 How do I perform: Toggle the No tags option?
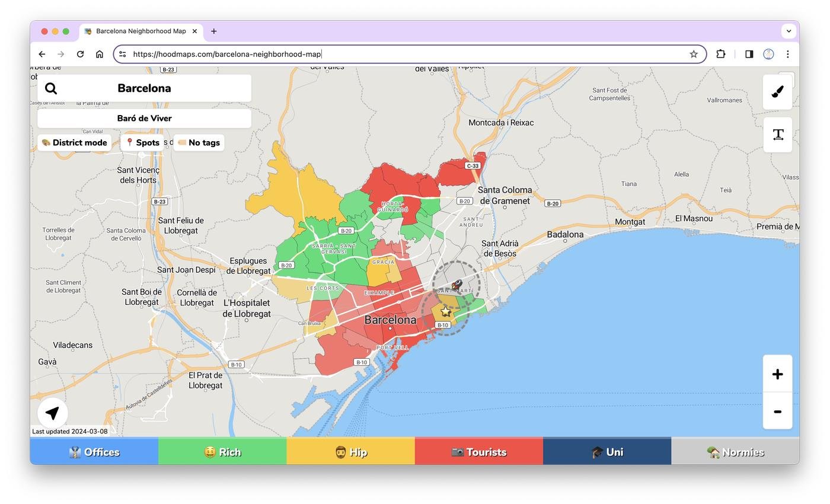(199, 143)
